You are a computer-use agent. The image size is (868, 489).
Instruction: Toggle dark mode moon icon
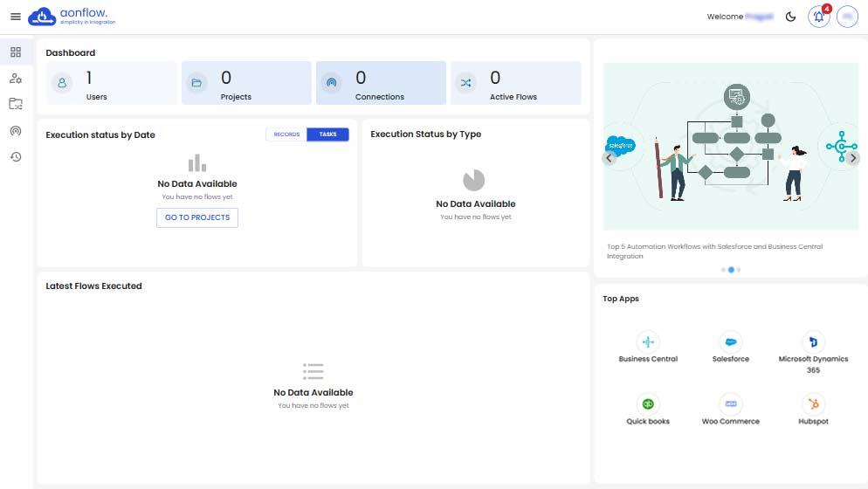[x=791, y=17]
